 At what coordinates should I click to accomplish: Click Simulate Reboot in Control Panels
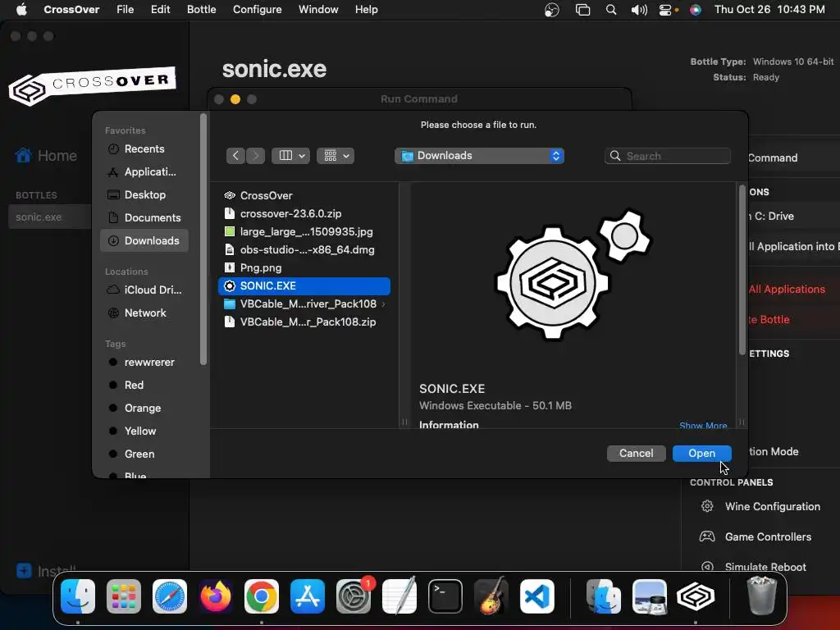[x=765, y=567]
